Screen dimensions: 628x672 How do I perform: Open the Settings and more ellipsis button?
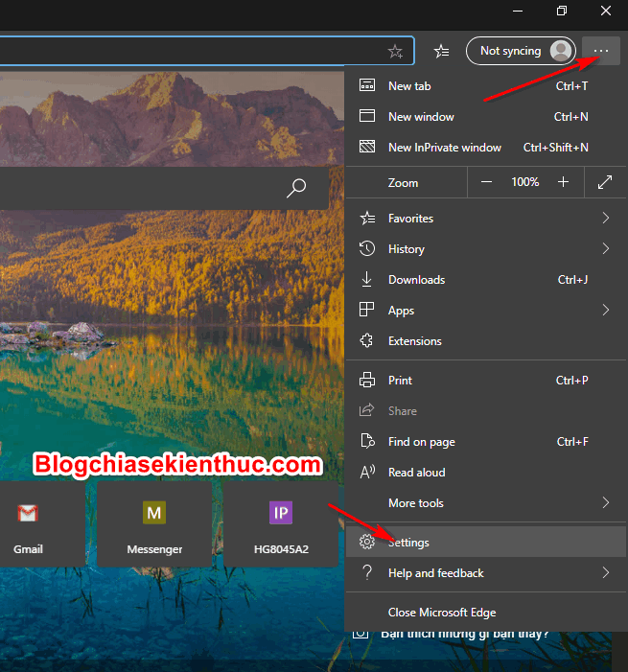click(601, 51)
